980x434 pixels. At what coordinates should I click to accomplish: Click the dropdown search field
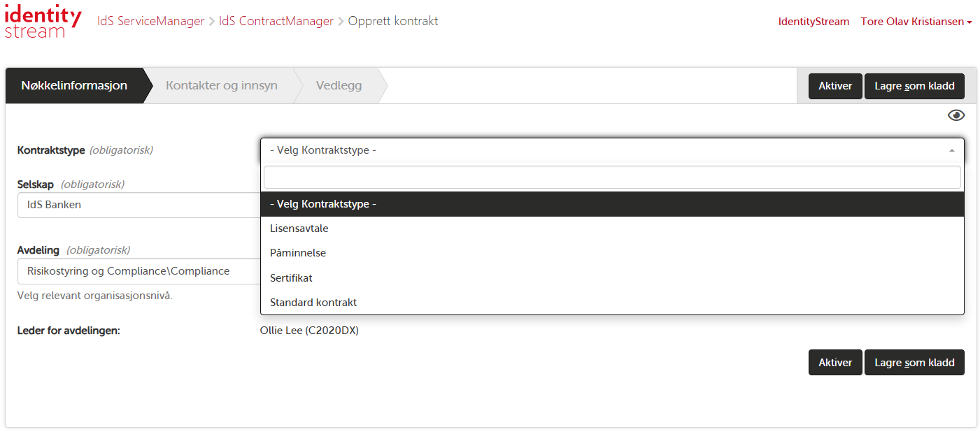[x=612, y=178]
